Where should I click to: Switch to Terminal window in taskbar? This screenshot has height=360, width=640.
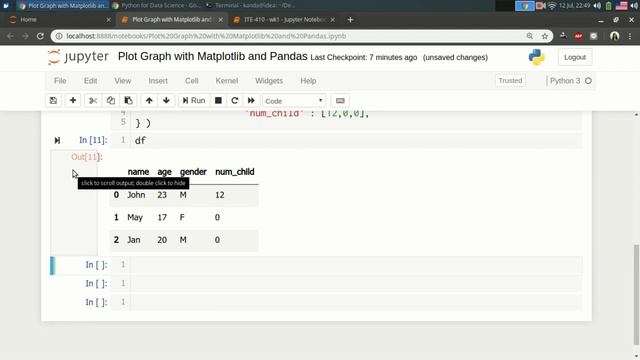pyautogui.click(x=251, y=6)
